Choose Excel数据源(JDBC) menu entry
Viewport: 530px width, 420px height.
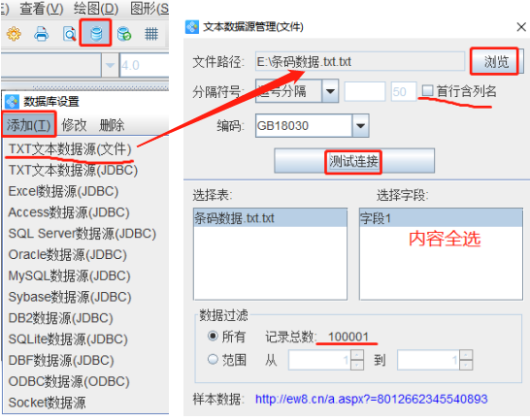[x=63, y=191]
